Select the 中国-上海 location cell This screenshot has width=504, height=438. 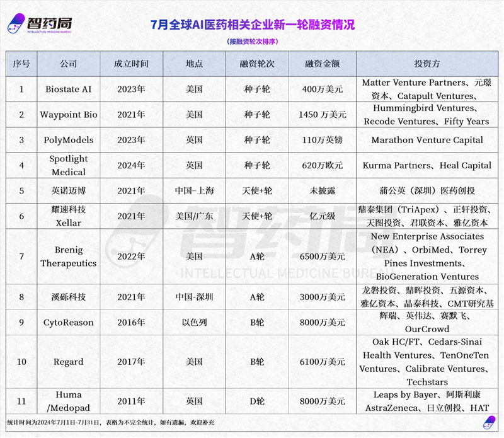click(x=195, y=191)
